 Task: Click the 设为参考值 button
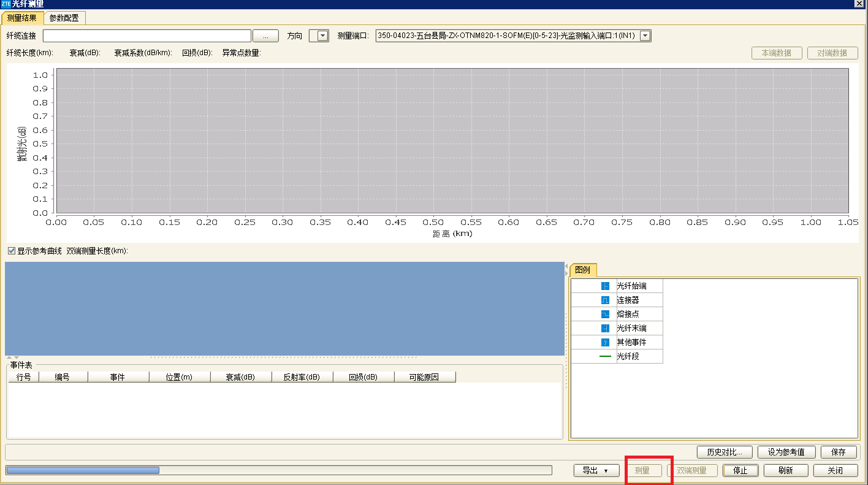(786, 452)
